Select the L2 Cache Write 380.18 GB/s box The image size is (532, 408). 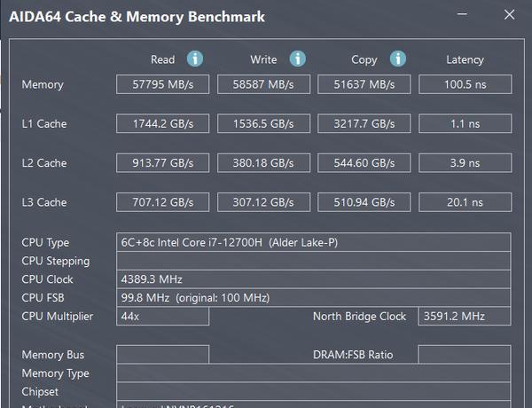[263, 163]
